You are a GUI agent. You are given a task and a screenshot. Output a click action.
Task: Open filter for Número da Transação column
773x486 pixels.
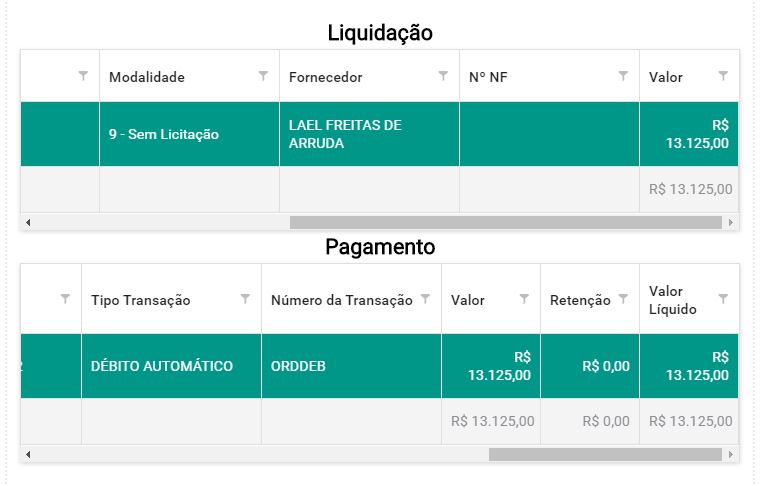coord(425,299)
